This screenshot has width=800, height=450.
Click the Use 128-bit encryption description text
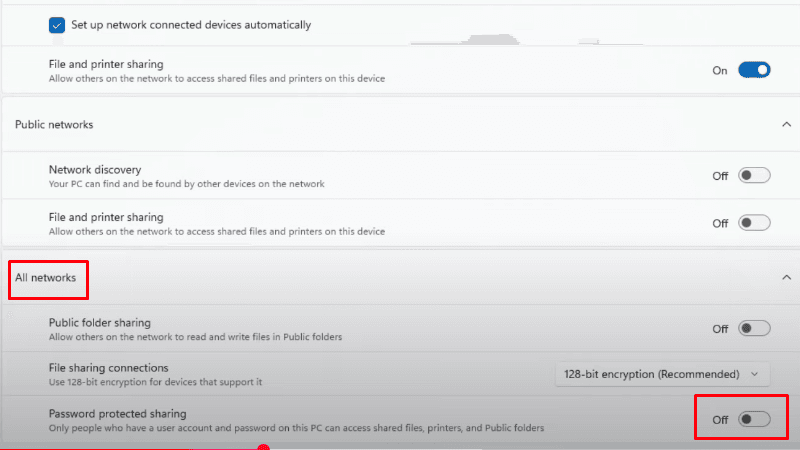coord(155,382)
